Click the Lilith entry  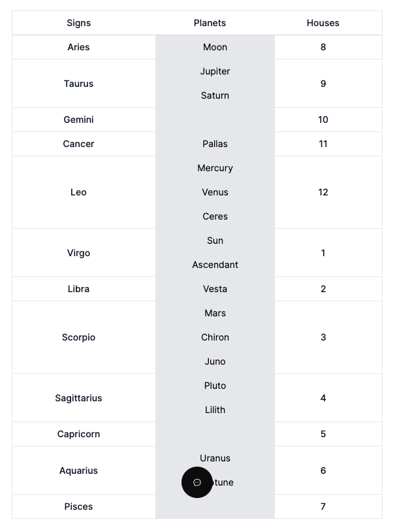215,410
